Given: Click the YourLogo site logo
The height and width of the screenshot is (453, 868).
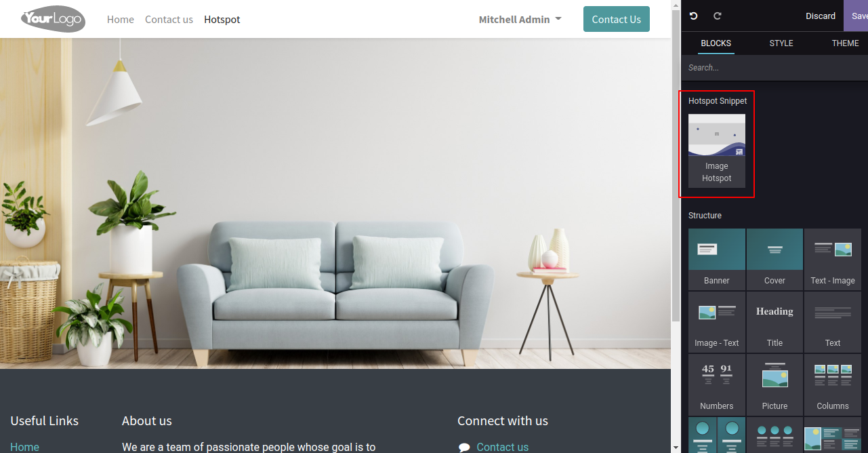Looking at the screenshot, I should (53, 19).
